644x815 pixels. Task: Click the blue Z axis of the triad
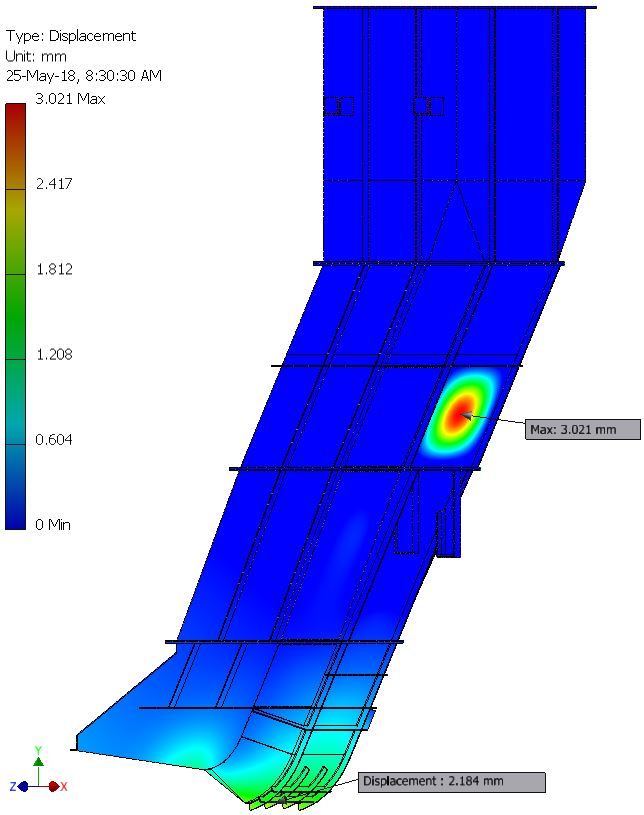pos(19,786)
